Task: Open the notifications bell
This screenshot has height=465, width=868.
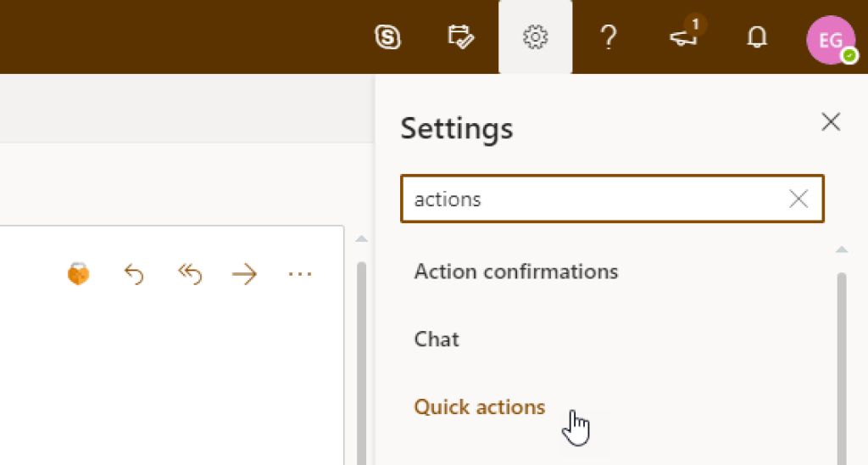Action: (x=756, y=37)
